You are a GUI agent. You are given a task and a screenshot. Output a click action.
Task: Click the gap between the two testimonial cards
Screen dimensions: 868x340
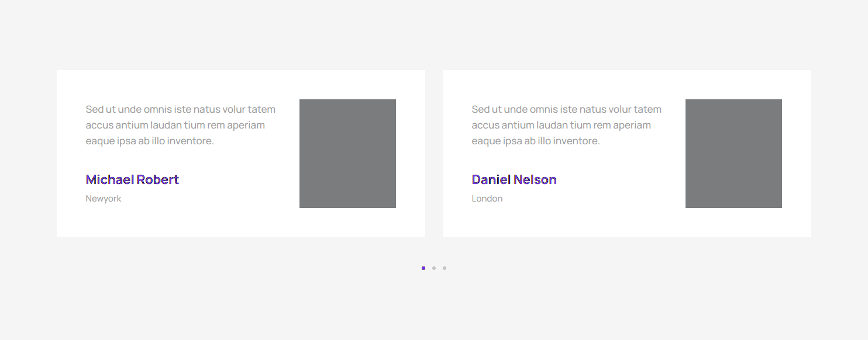click(434, 154)
